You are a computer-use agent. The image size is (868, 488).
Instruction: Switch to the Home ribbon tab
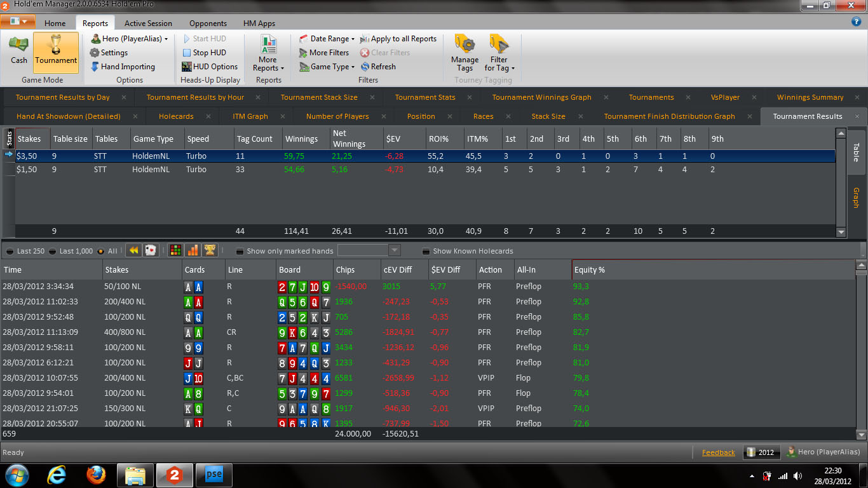click(55, 24)
